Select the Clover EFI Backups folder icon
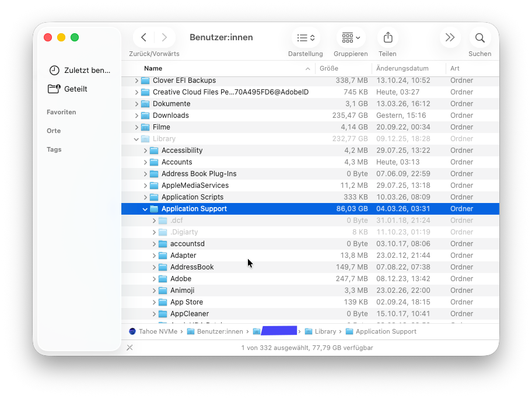 coord(145,80)
